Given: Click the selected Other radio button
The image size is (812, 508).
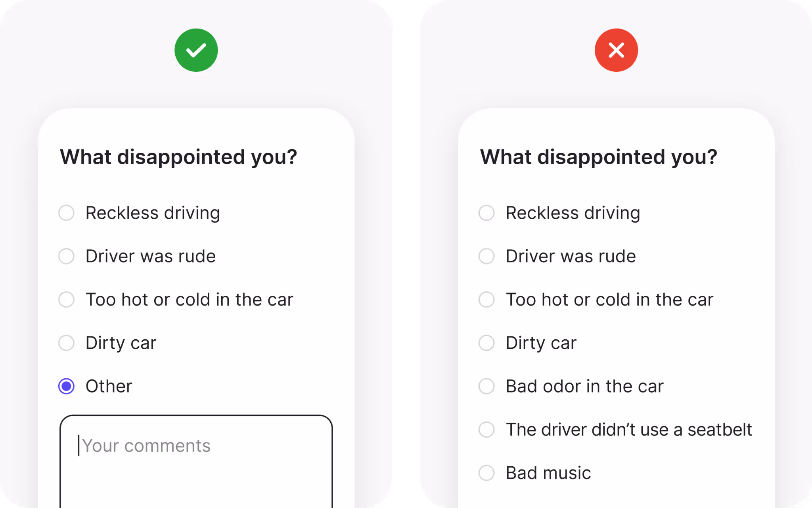Looking at the screenshot, I should [67, 386].
